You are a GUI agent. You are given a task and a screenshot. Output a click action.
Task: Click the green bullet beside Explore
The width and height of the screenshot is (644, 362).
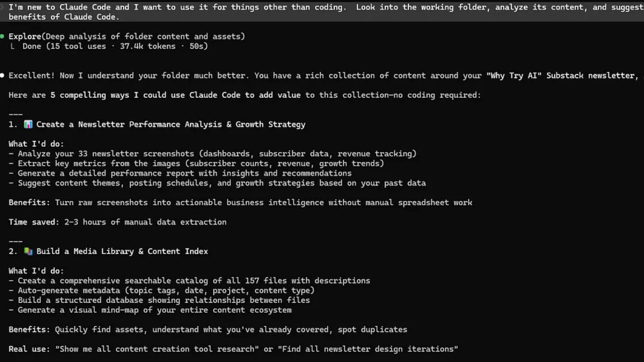(2, 36)
